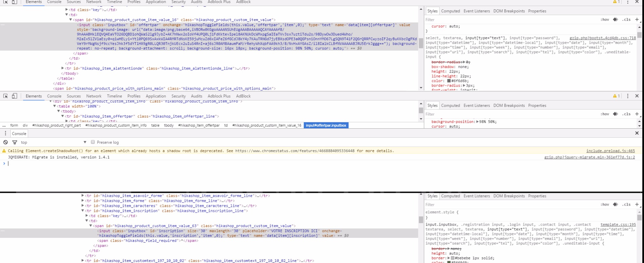Viewport: 644px width, 263px height.
Task: Select the #hikashop_item_offertpar breadcrumb
Action: coord(199,126)
